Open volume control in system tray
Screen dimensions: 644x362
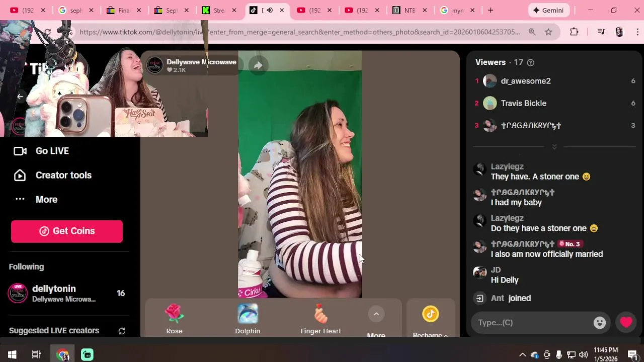pyautogui.click(x=583, y=354)
